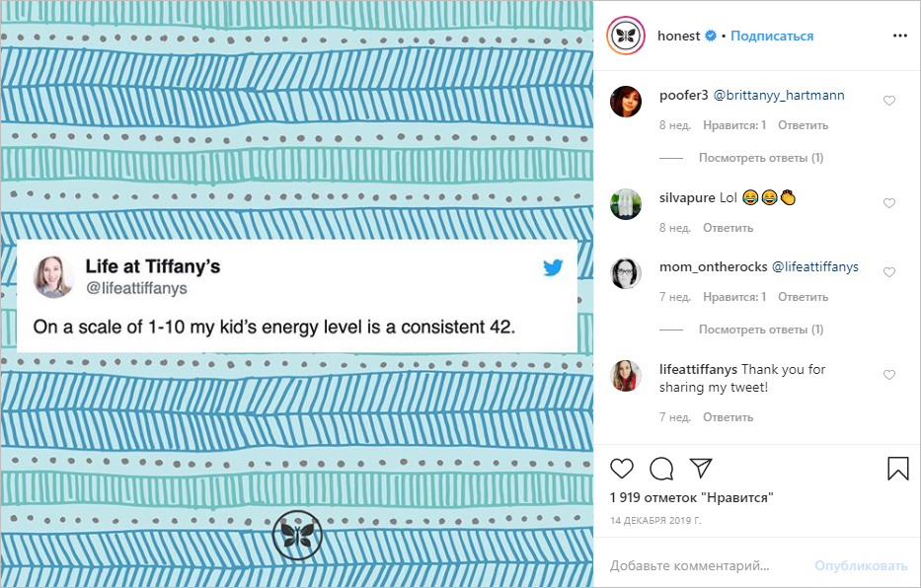Like the post with heart icon
The width and height of the screenshot is (921, 588).
click(x=622, y=468)
